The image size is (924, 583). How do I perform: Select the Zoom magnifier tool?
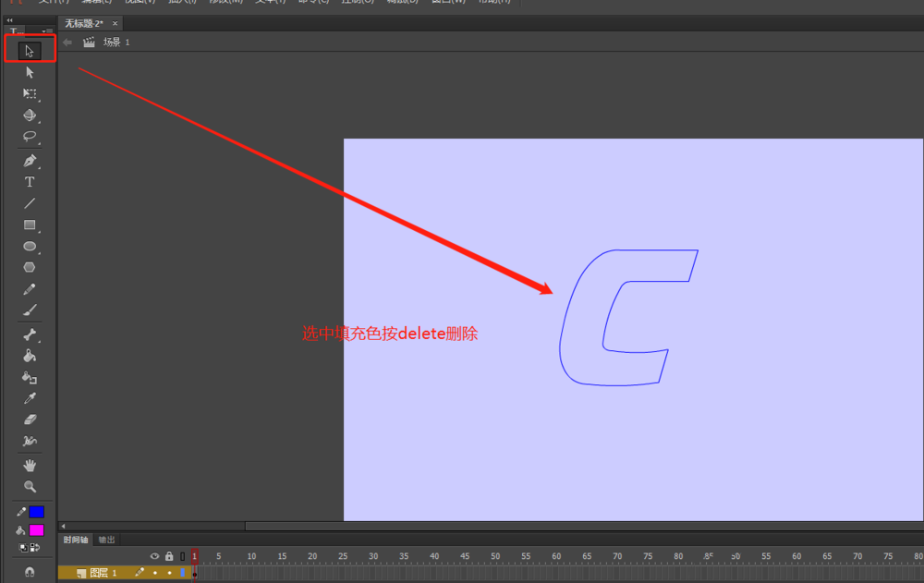[x=30, y=487]
